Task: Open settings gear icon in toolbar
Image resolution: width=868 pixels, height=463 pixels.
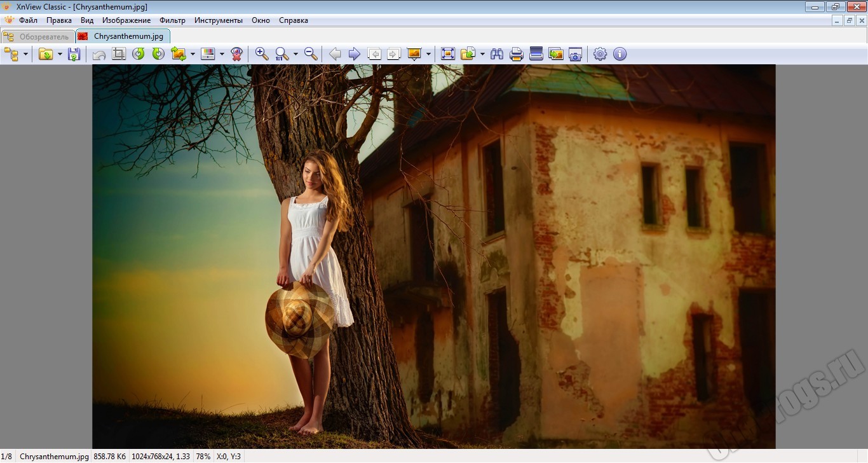Action: [600, 54]
